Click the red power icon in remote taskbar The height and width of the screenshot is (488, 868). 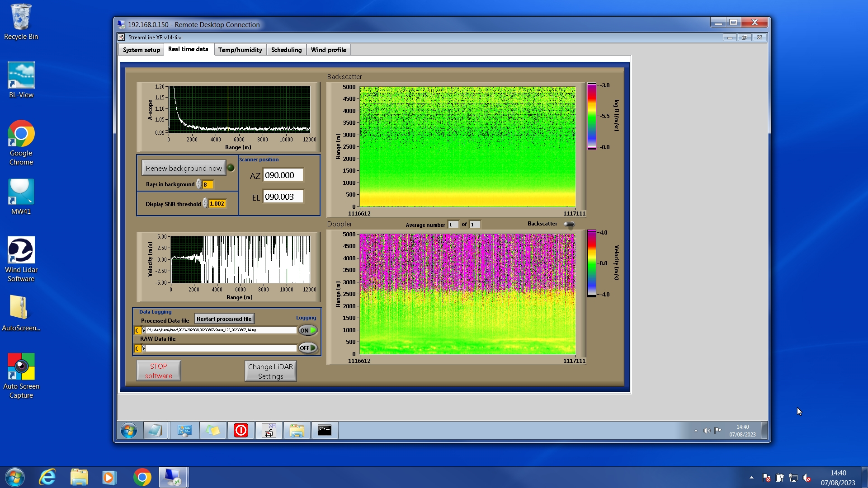(x=241, y=430)
